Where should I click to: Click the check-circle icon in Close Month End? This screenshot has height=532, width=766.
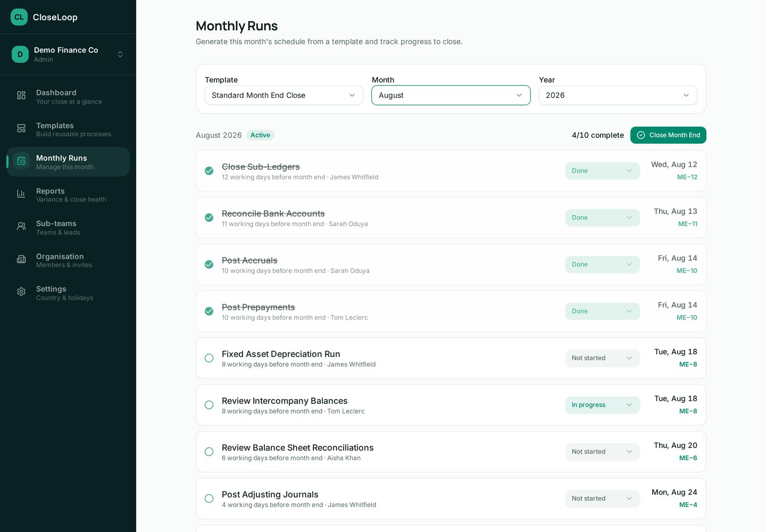point(641,135)
